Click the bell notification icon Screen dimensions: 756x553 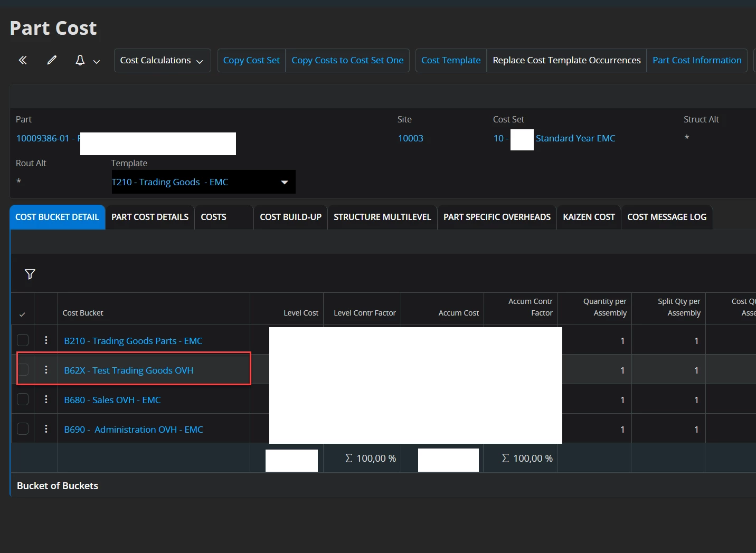tap(80, 60)
